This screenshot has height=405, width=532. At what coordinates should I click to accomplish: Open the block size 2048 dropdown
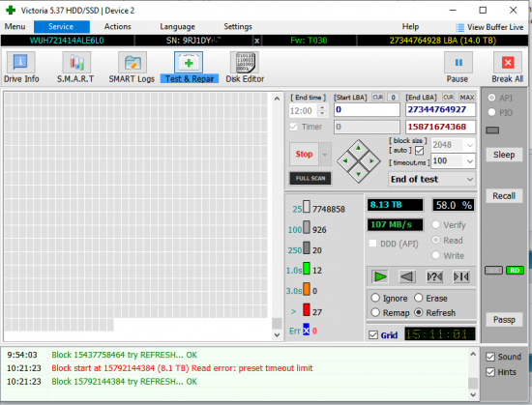tap(470, 145)
